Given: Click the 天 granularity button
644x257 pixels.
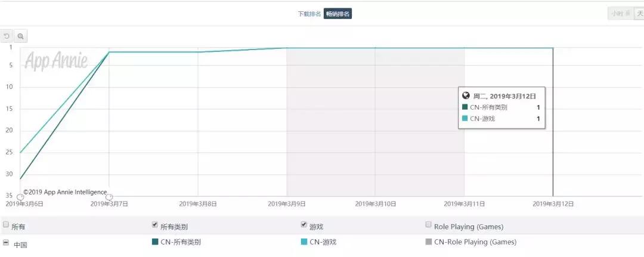Looking at the screenshot, I should 640,14.
